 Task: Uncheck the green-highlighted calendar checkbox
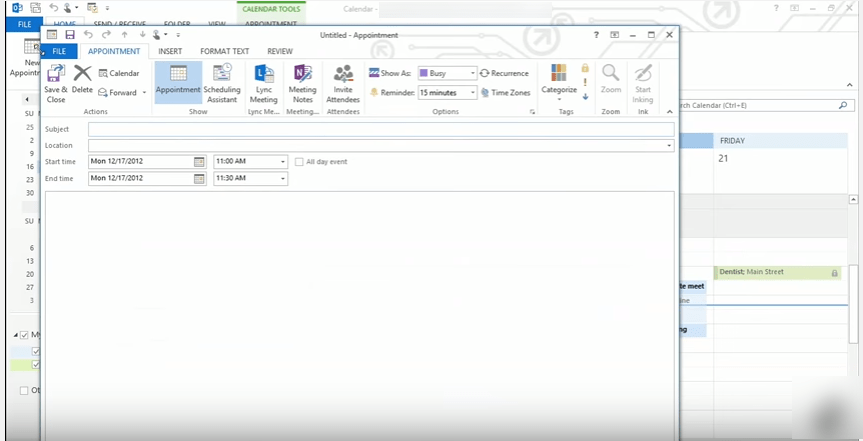36,364
